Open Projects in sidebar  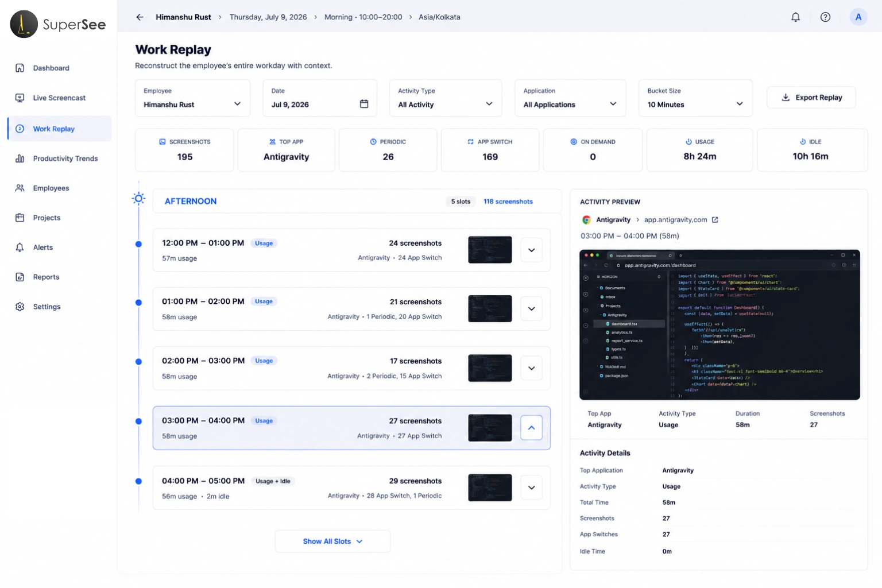coord(60,218)
